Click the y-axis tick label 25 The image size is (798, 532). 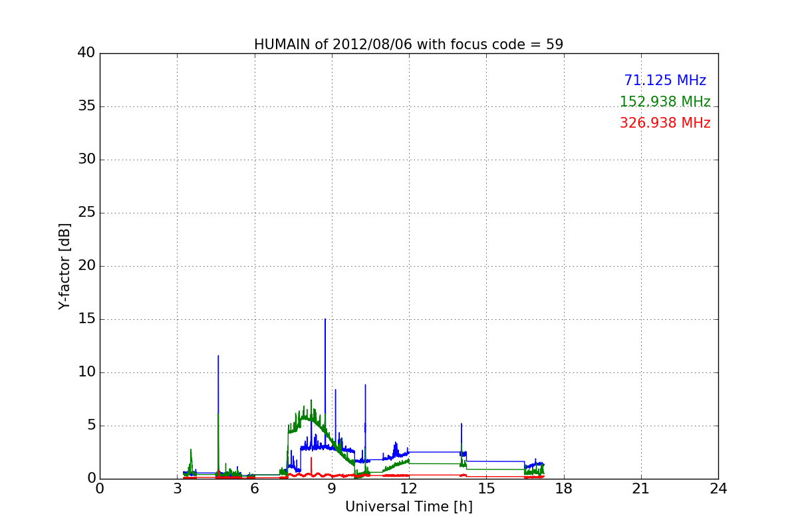click(x=86, y=213)
